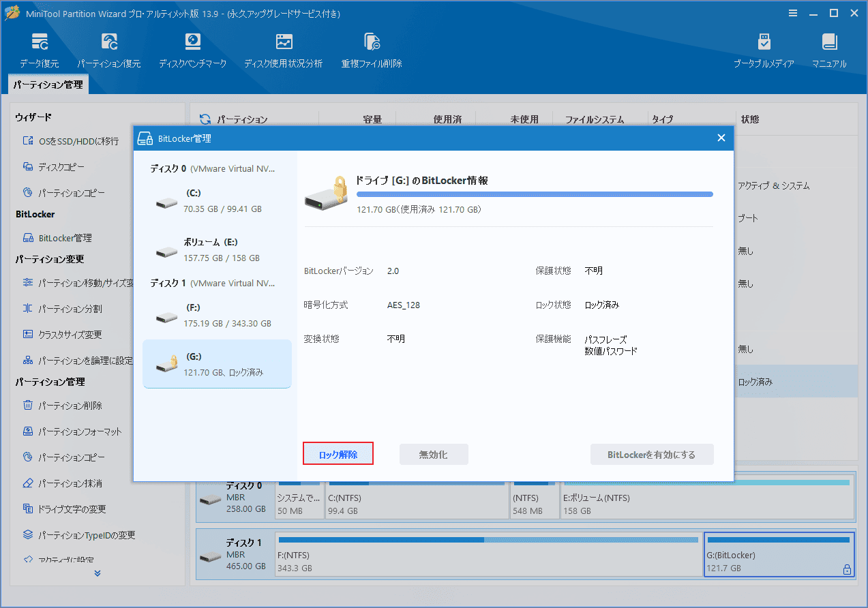The width and height of the screenshot is (868, 608).
Task: Expand sidebar with double-chevron arrow
Action: click(98, 573)
